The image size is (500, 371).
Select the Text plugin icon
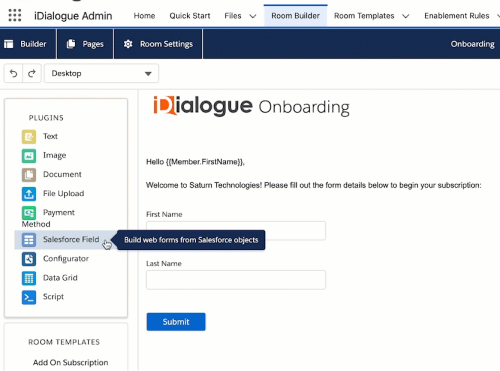pyautogui.click(x=29, y=137)
